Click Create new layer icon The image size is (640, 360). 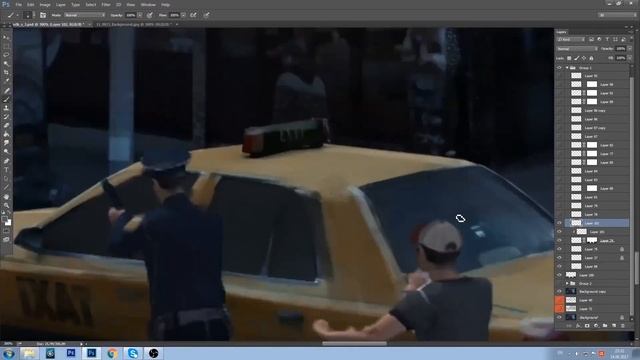point(614,326)
